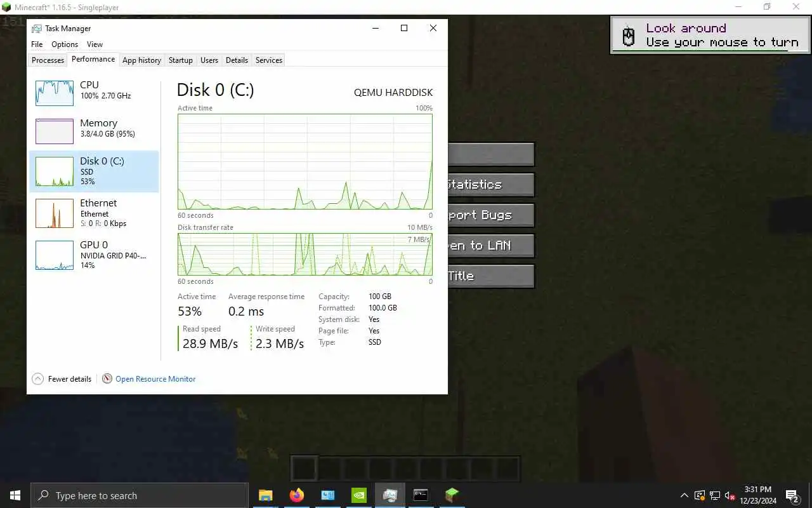Minimize the Task Manager window
The image size is (812, 508).
pyautogui.click(x=375, y=28)
